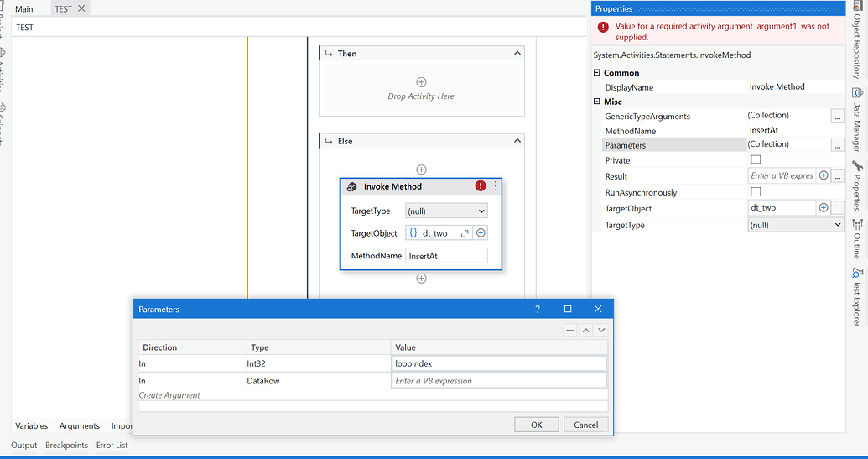
Task: Open the Output panel
Action: point(23,445)
